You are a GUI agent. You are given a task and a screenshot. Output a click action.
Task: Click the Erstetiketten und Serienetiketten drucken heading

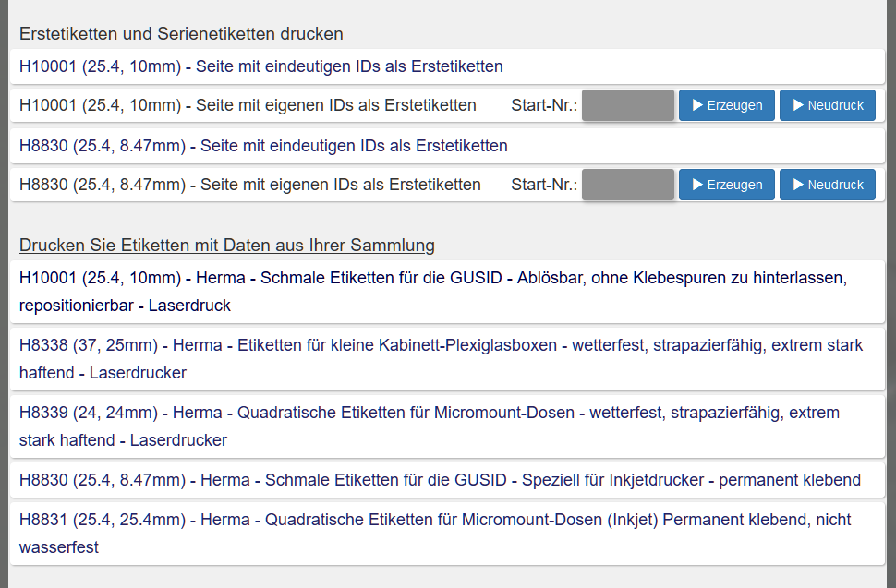[181, 33]
